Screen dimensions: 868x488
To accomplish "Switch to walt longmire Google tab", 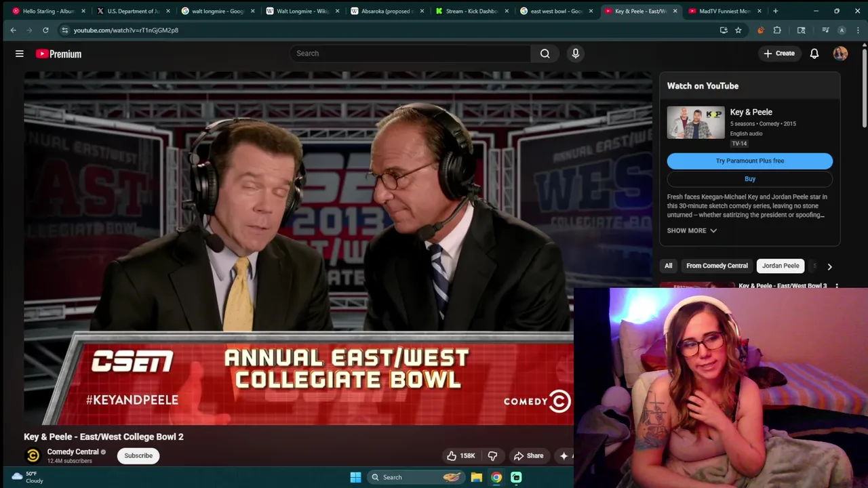I will pyautogui.click(x=217, y=11).
